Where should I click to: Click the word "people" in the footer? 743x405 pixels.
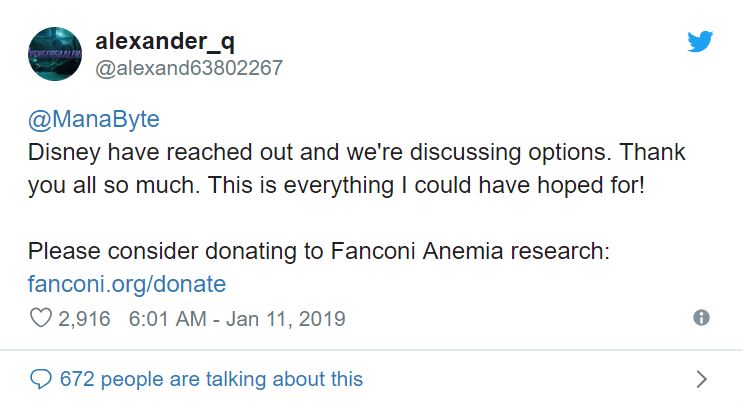click(x=132, y=380)
